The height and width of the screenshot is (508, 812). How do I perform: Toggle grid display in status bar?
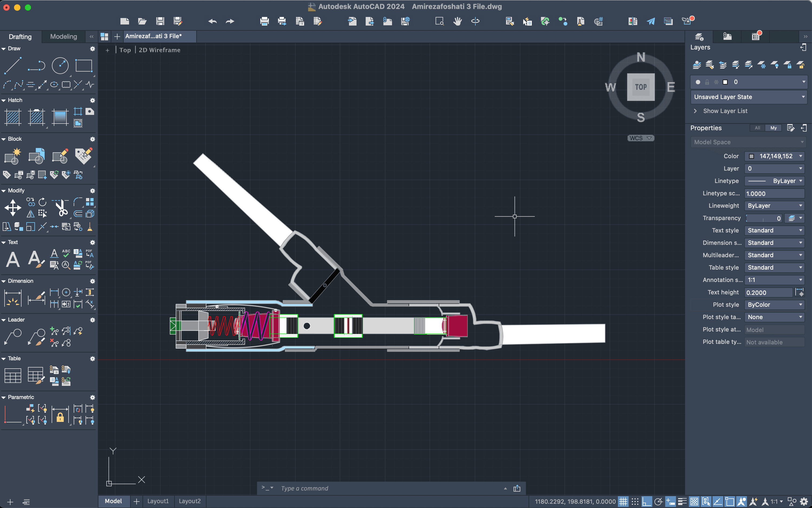(x=623, y=502)
